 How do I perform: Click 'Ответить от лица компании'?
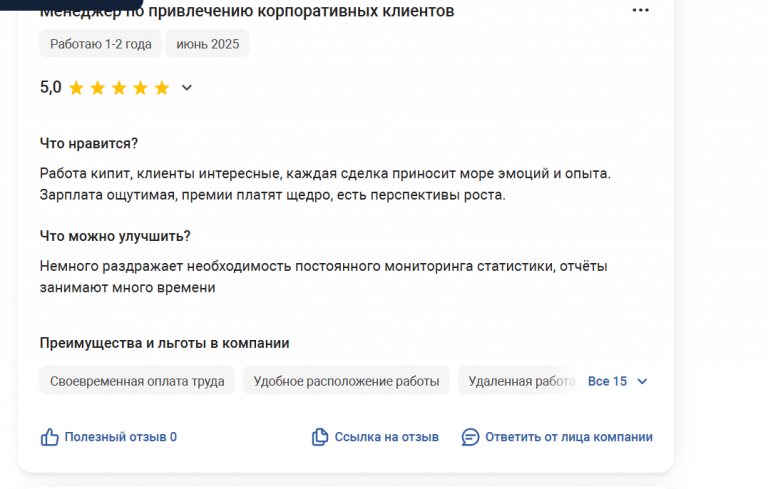pos(569,437)
